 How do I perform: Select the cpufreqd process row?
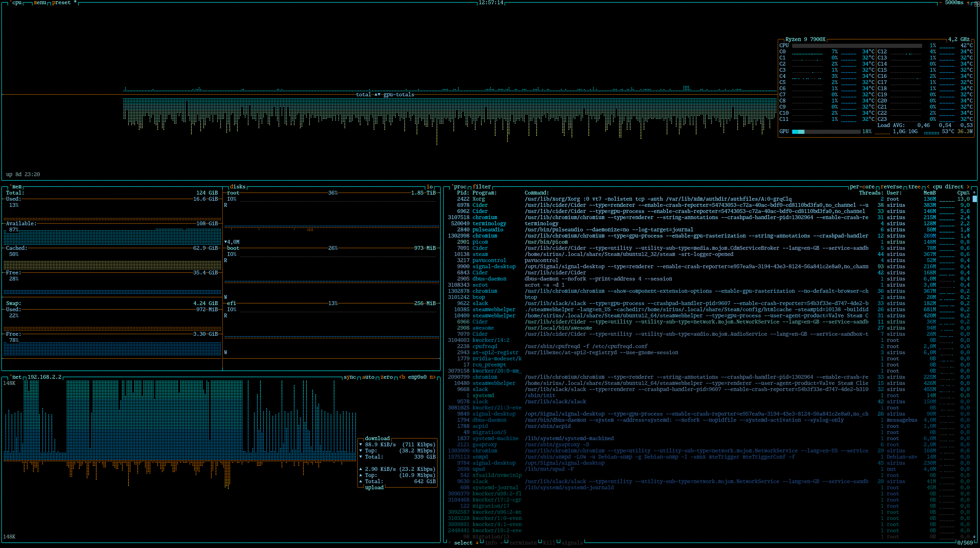(709, 347)
